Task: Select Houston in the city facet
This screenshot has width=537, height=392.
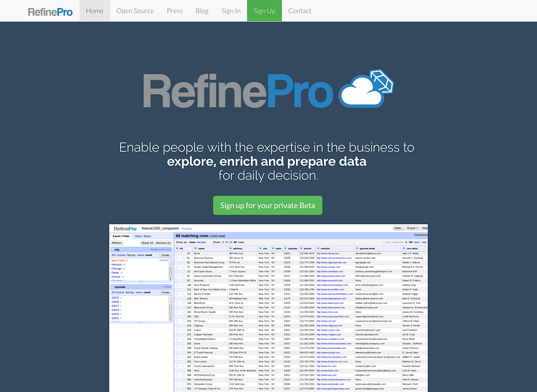Action: pyautogui.click(x=116, y=265)
